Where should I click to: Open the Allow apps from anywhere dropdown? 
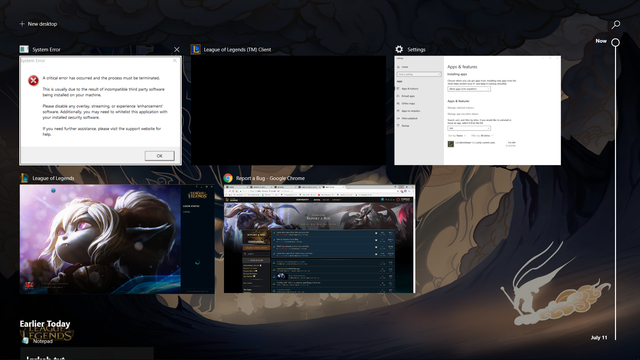pos(469,89)
